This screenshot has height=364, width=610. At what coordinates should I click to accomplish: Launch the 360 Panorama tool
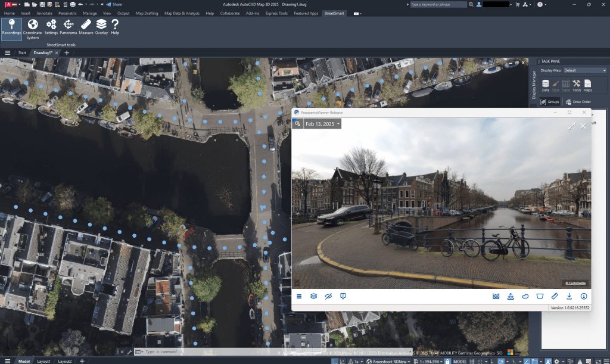[x=68, y=27]
